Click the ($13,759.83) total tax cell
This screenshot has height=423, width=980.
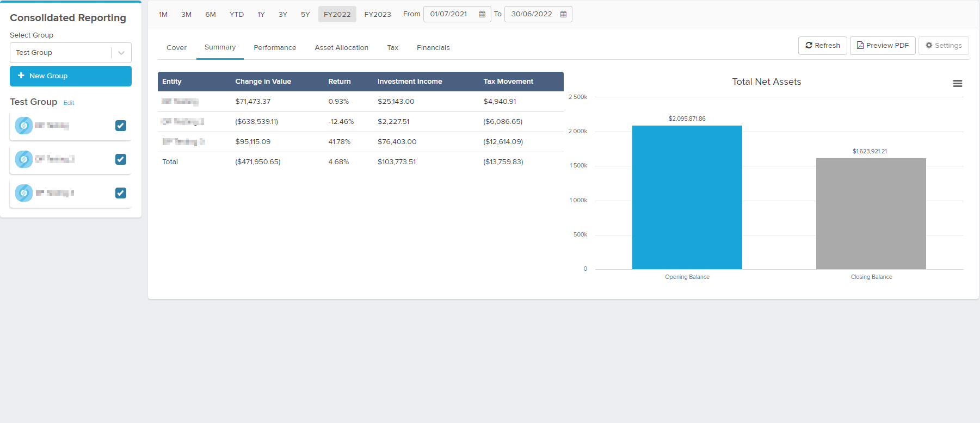click(503, 162)
